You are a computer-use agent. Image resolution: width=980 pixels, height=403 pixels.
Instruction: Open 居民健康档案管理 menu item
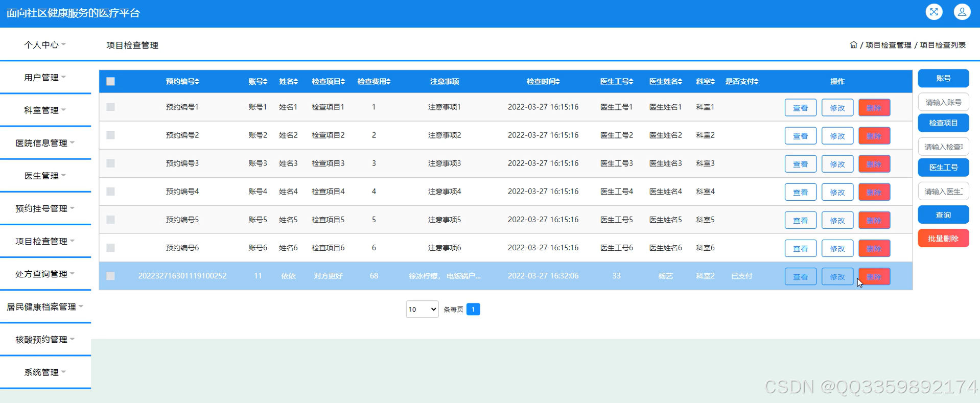[45, 306]
